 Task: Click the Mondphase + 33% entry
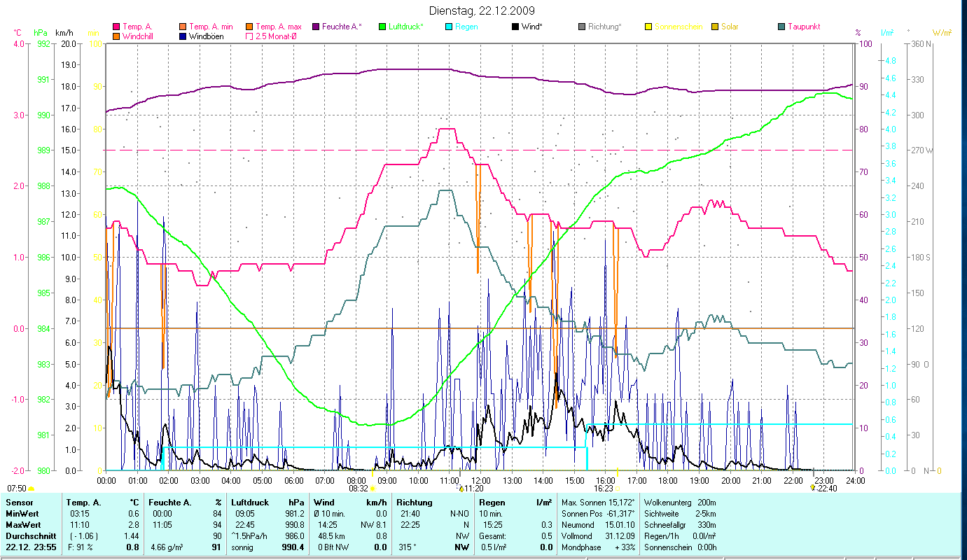pyautogui.click(x=598, y=547)
